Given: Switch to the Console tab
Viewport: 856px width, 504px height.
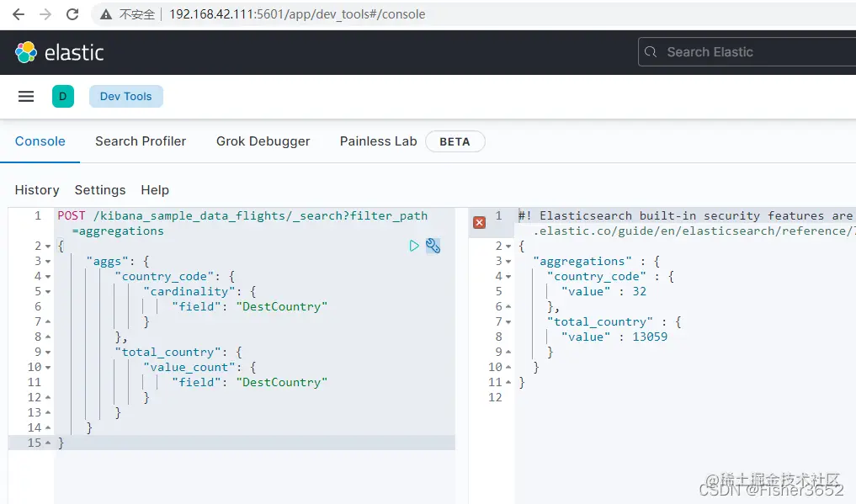Looking at the screenshot, I should [x=40, y=141].
